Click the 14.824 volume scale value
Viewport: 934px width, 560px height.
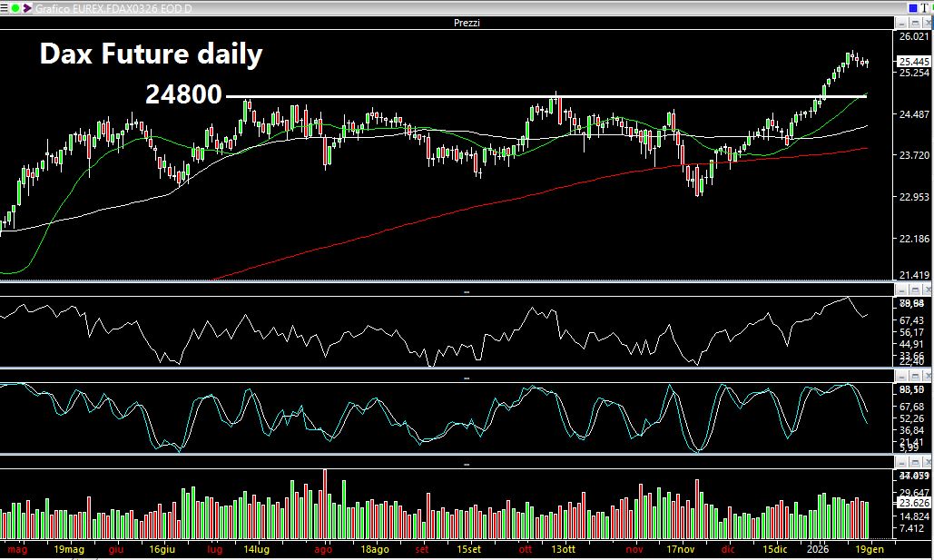914,516
